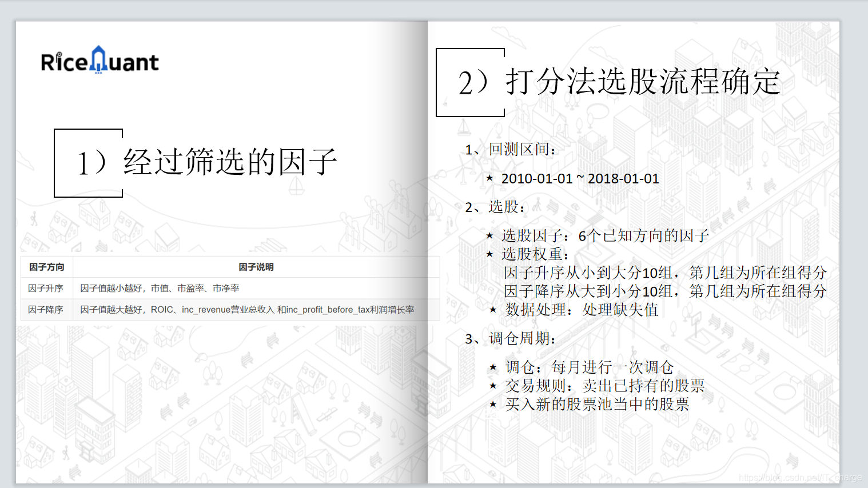This screenshot has width=868, height=488.
Task: Click '选股因子：6个已知方向的因子'
Action: [x=605, y=235]
